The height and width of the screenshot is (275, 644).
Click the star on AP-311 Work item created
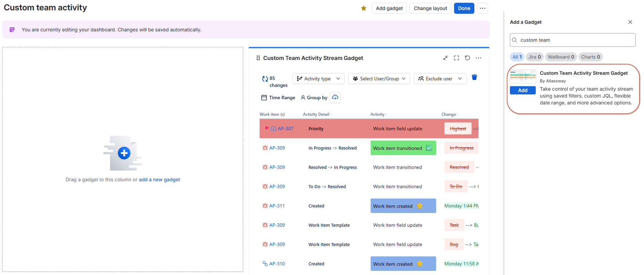pyautogui.click(x=420, y=206)
